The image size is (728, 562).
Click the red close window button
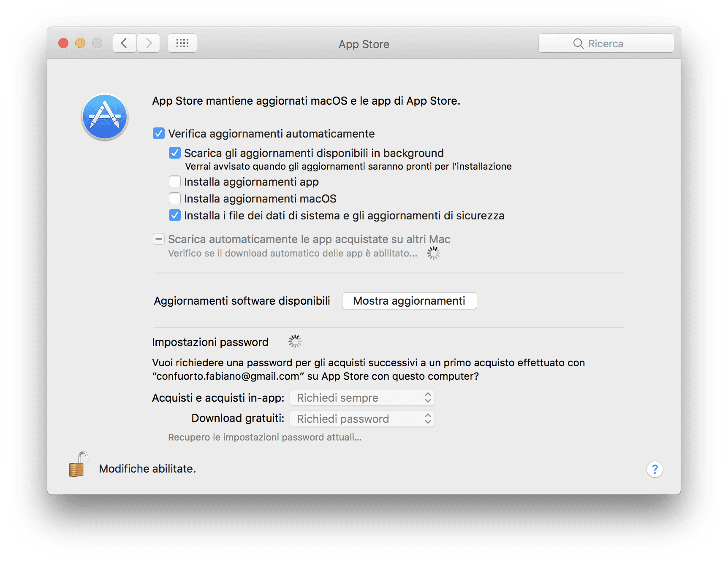63,43
